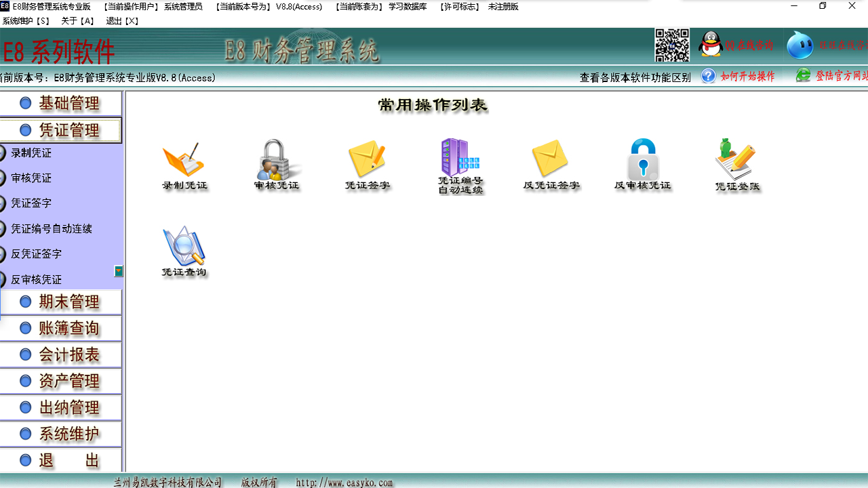The width and height of the screenshot is (868, 488).
Task: Click the 查看各版本软件功能区别 link
Action: tap(635, 77)
